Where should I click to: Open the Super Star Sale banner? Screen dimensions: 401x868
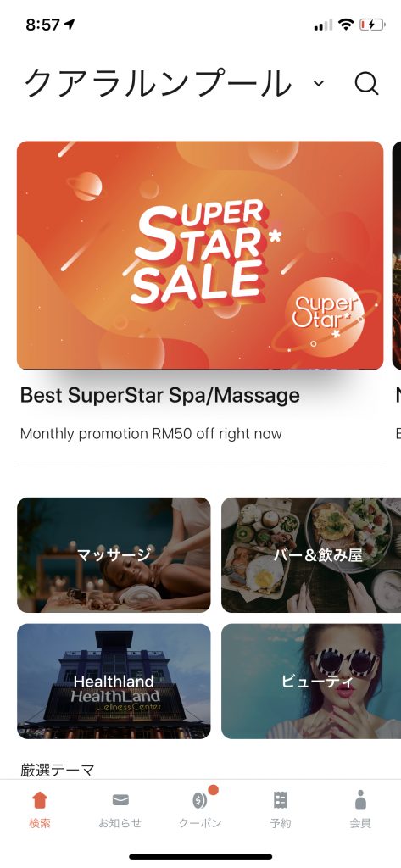(x=200, y=255)
